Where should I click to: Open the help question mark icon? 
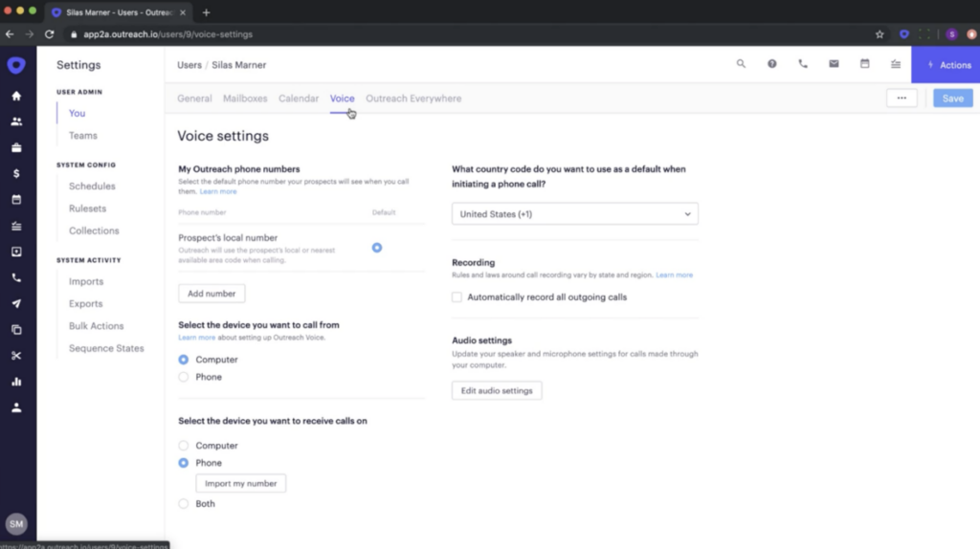(772, 64)
